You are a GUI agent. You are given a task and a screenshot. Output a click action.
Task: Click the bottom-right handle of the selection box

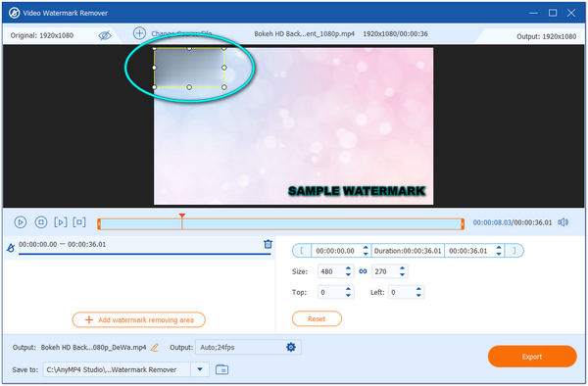pos(223,87)
